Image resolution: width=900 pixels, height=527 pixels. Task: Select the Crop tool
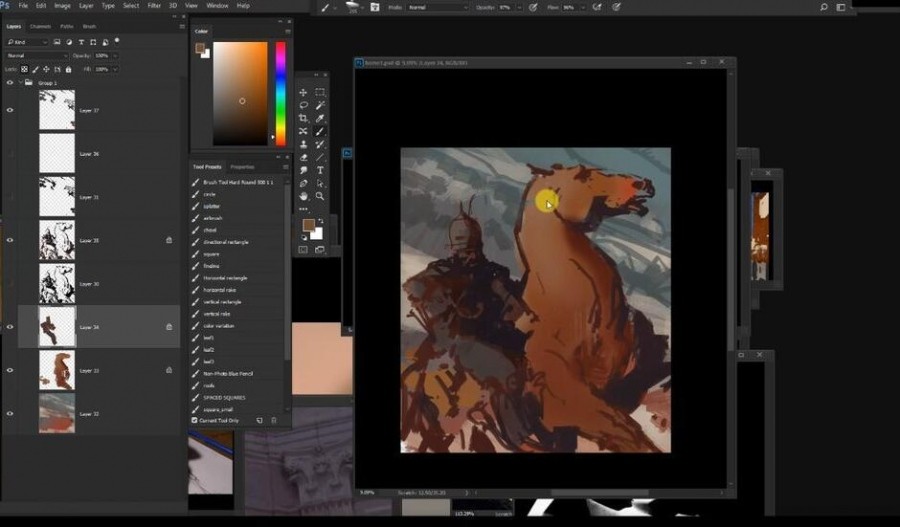pos(303,118)
